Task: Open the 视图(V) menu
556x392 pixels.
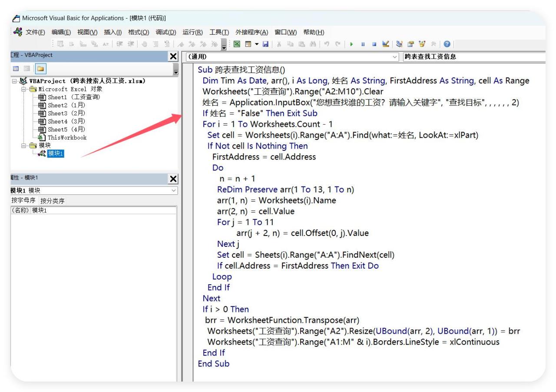Action: [88, 32]
